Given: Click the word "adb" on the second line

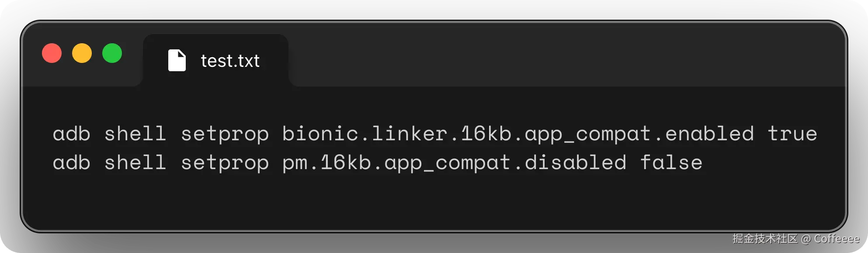Looking at the screenshot, I should point(71,163).
